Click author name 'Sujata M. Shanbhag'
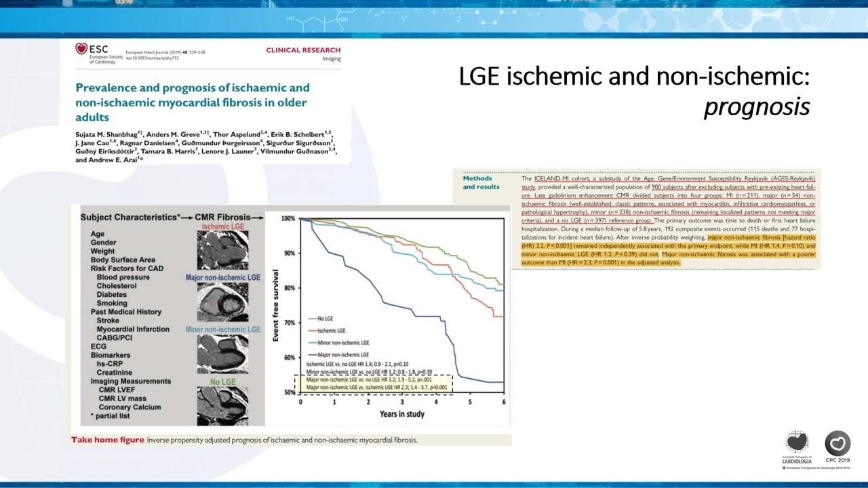This screenshot has height=488, width=868. point(106,134)
